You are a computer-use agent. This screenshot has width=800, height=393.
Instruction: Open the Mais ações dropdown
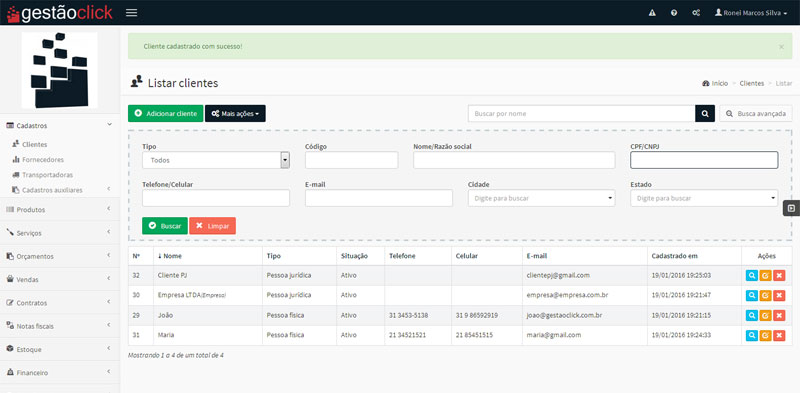(x=235, y=113)
